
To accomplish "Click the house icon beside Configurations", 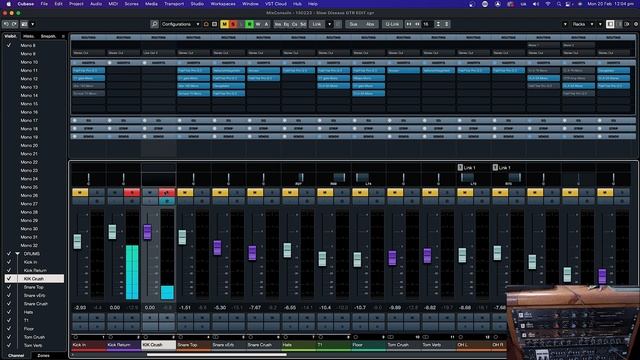I will click(x=206, y=24).
